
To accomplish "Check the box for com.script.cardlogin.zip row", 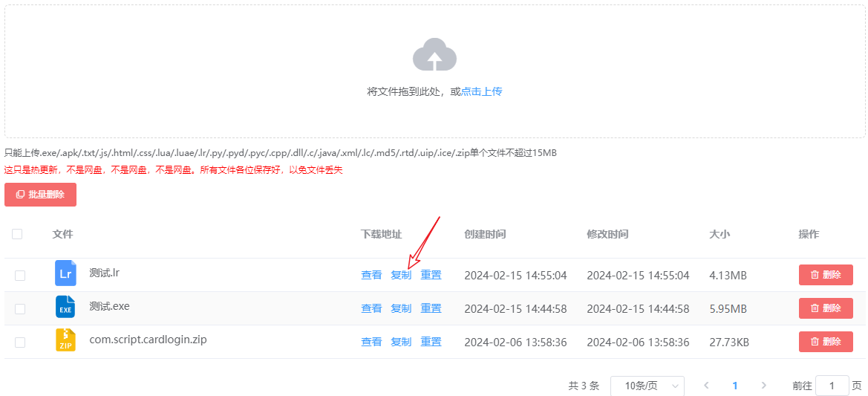I will pos(20,343).
